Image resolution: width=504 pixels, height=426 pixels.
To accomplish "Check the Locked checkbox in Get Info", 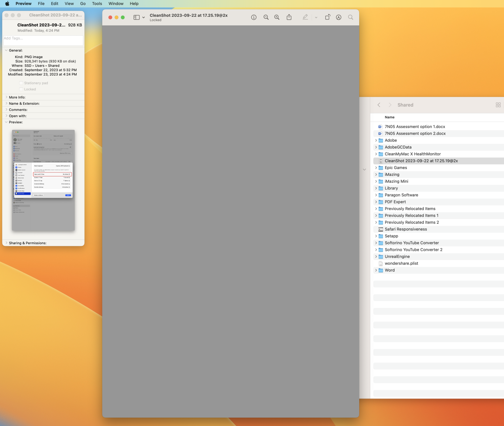I will point(21,89).
